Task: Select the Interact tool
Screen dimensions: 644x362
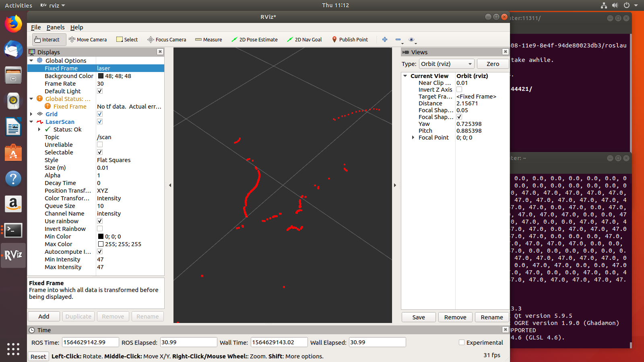Action: tap(48, 39)
